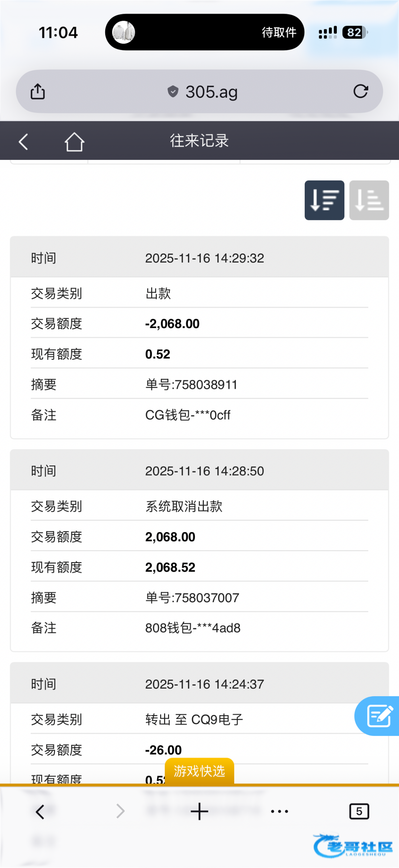The width and height of the screenshot is (399, 868).
Task: Tap the 待取件 dynamic island pill
Action: (205, 32)
